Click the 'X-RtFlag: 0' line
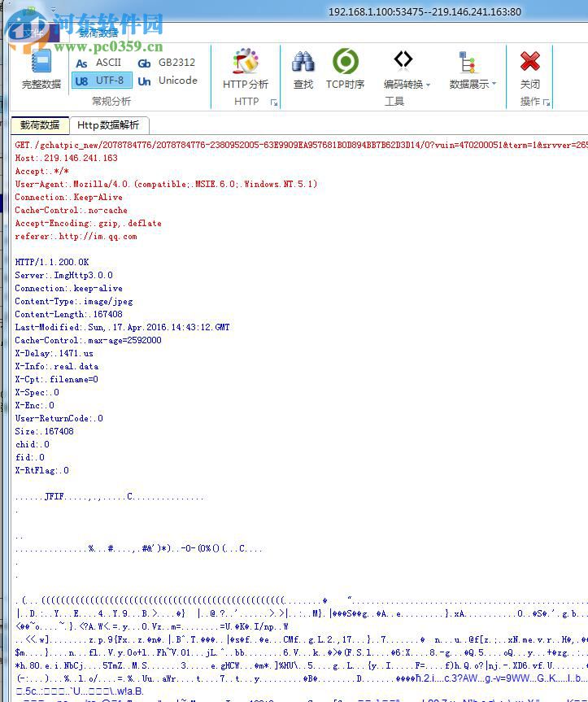Image resolution: width=588 pixels, height=702 pixels. click(42, 470)
